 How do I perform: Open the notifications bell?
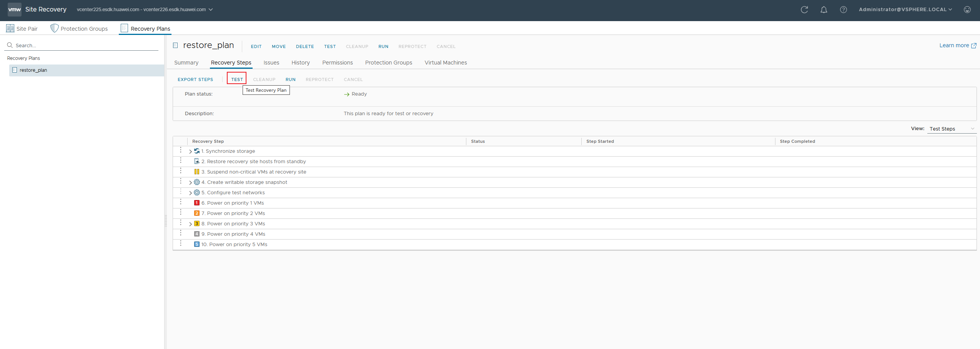824,10
